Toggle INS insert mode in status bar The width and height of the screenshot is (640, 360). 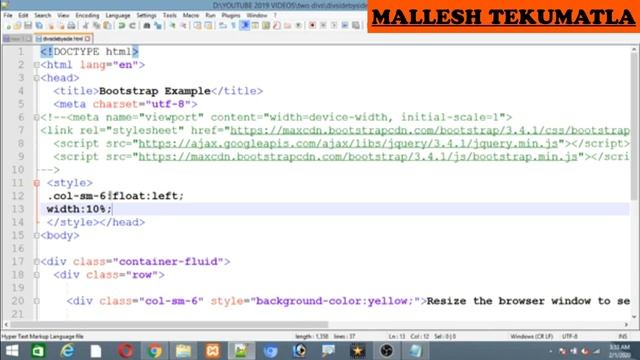tap(622, 336)
